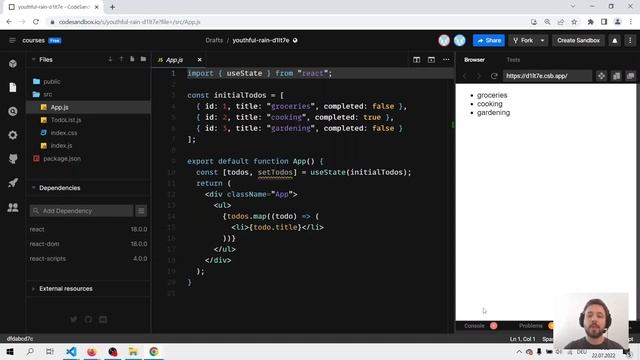
Task: Open Visual Studio Code from the taskbar
Action: pos(71,351)
